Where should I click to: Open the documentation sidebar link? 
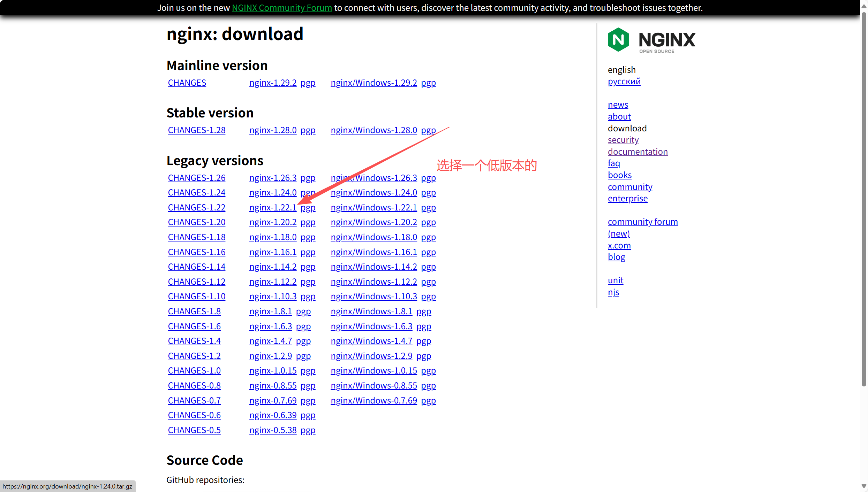pos(637,152)
